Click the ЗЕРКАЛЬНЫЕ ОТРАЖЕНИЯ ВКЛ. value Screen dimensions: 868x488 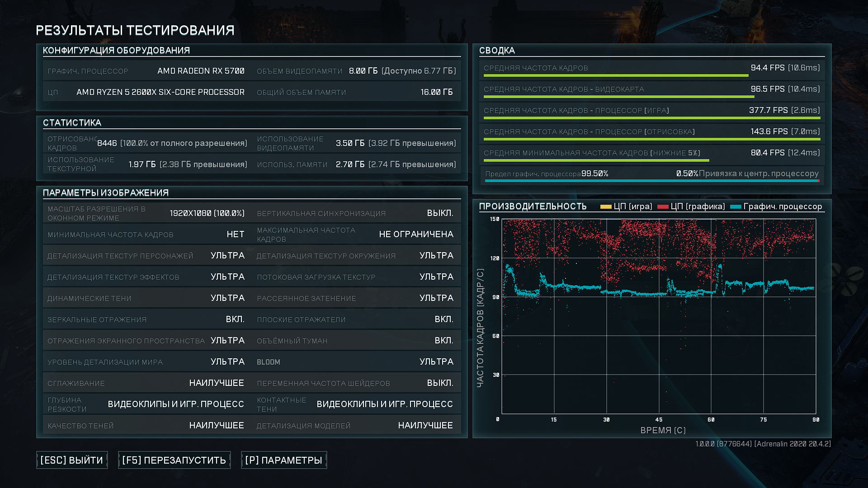pyautogui.click(x=235, y=319)
